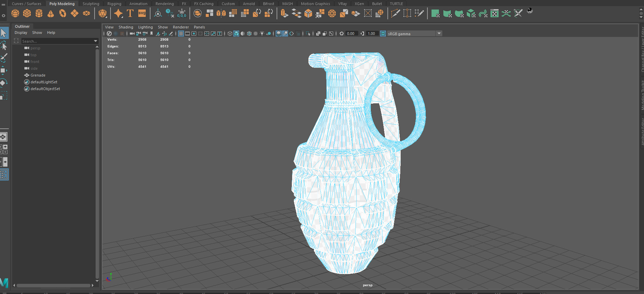Delete history with the clock icon
The height and width of the screenshot is (294, 644).
coord(170,13)
